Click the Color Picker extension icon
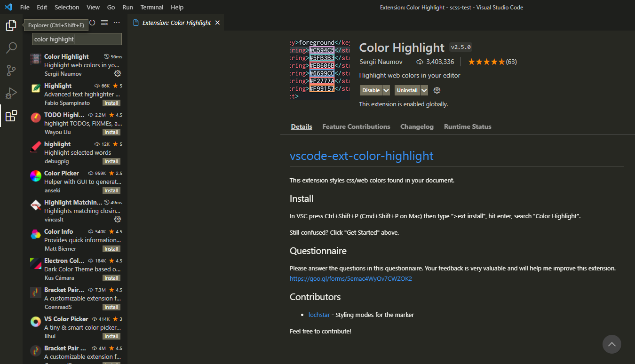 pyautogui.click(x=36, y=176)
